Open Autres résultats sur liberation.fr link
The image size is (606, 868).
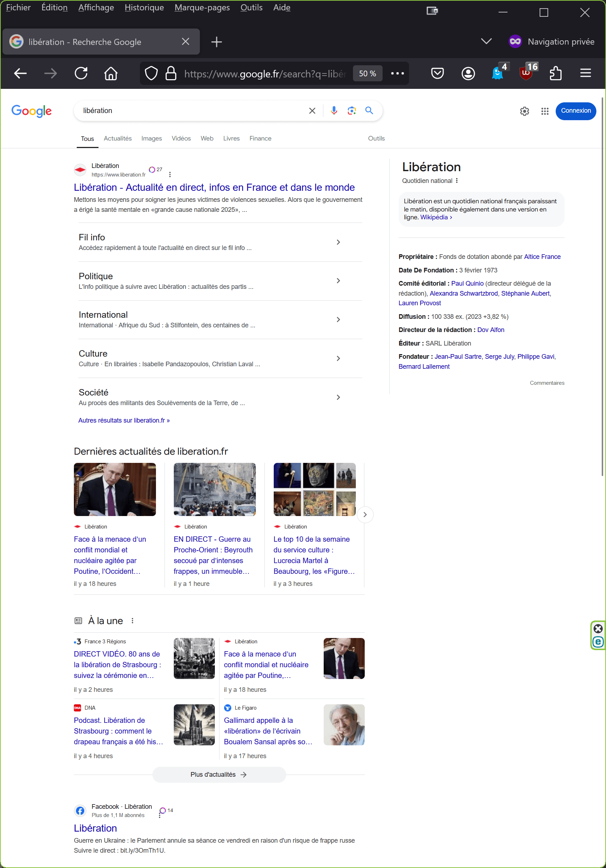(124, 420)
